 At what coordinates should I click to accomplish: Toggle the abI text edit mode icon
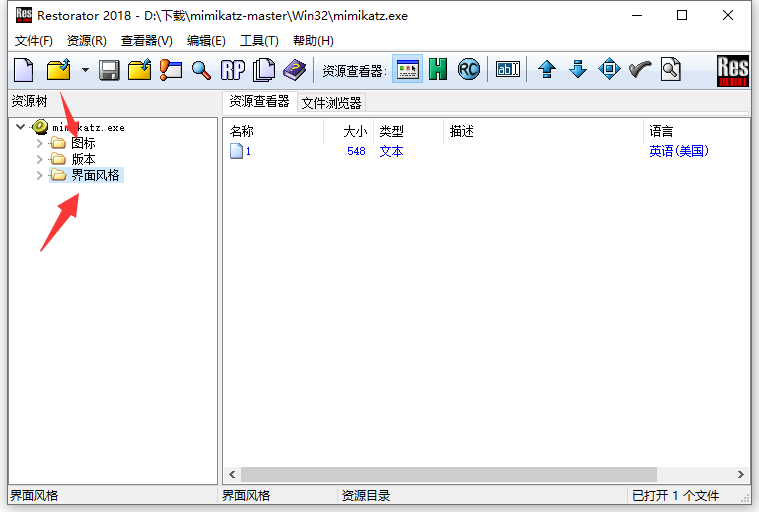coord(508,69)
